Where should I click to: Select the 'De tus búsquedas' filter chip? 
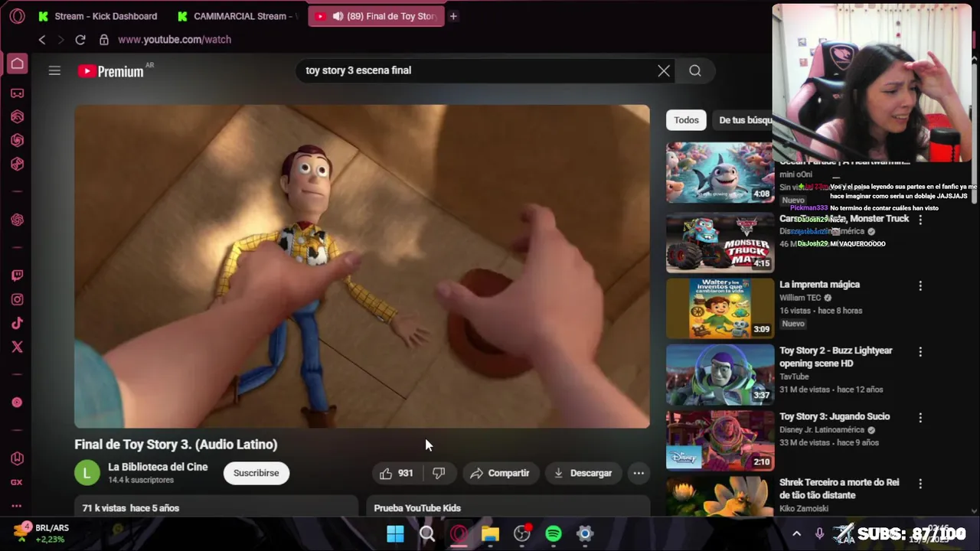pos(746,120)
